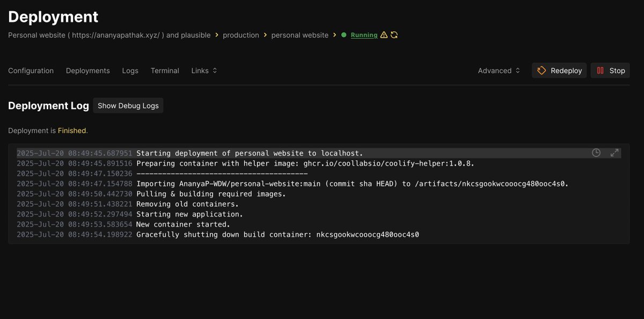
Task: Click the Deployment Log heading
Action: [x=48, y=106]
